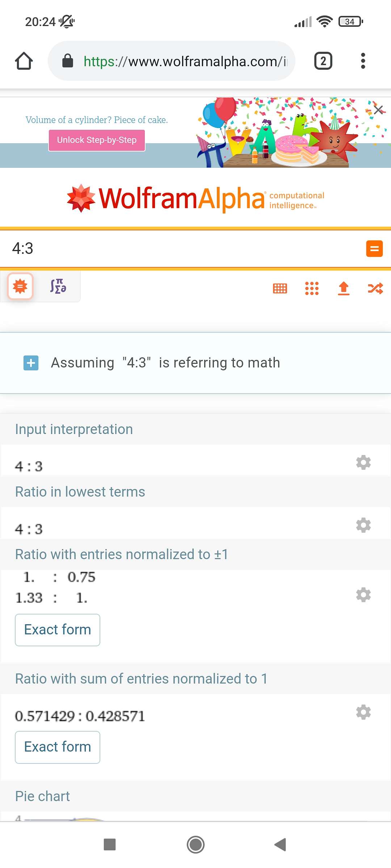Select the natural language input mode icon
The height and width of the screenshot is (868, 391).
[x=20, y=286]
